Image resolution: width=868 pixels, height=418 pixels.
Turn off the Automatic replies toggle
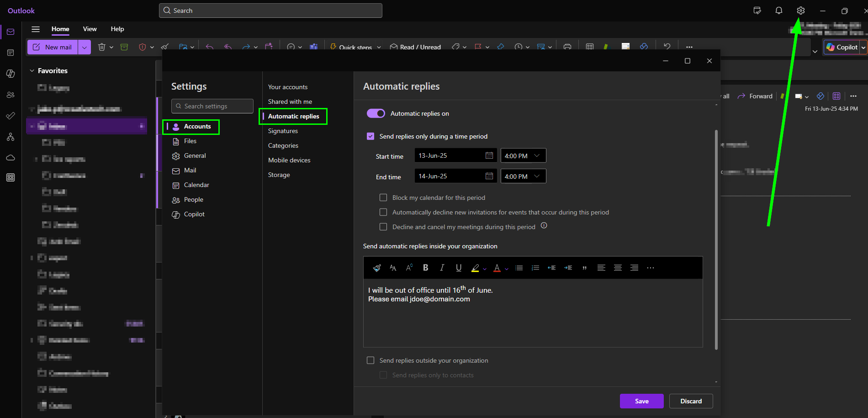376,113
